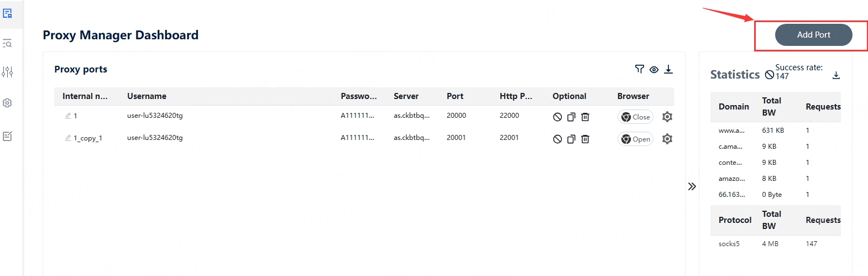Open the gear settings icon in sidebar

pos(8,103)
